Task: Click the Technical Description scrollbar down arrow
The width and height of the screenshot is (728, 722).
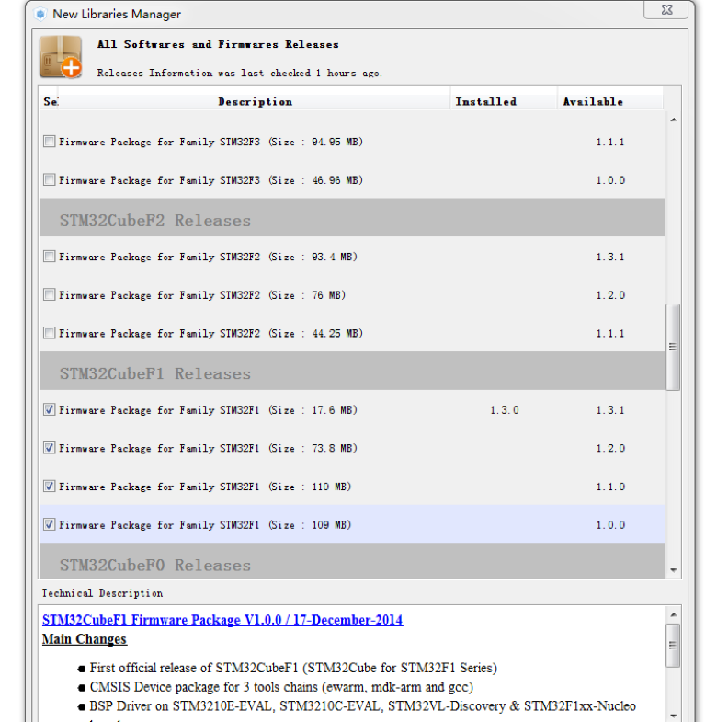Action: [x=673, y=716]
